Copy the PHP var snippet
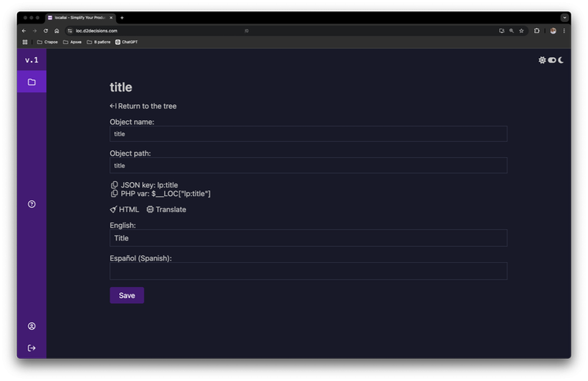The image size is (588, 381). tap(114, 193)
